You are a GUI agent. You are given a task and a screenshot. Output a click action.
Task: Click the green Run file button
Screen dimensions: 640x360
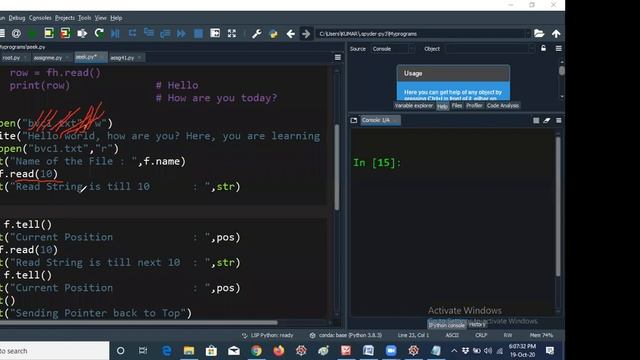[32, 33]
